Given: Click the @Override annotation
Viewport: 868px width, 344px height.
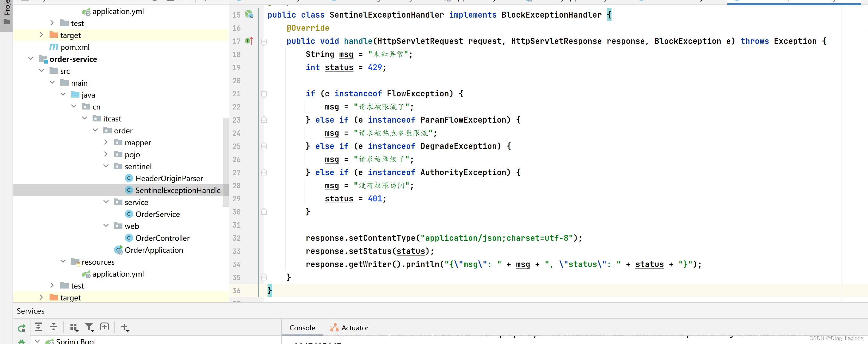Looking at the screenshot, I should (308, 28).
